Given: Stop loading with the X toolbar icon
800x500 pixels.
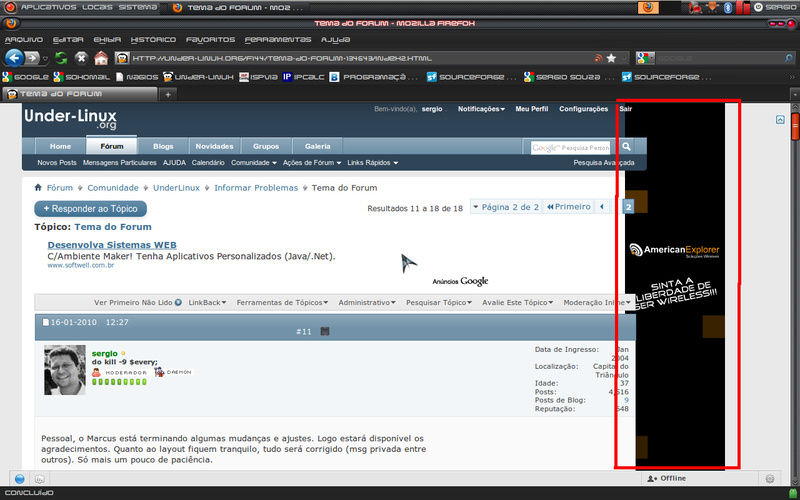Looking at the screenshot, I should [81, 58].
